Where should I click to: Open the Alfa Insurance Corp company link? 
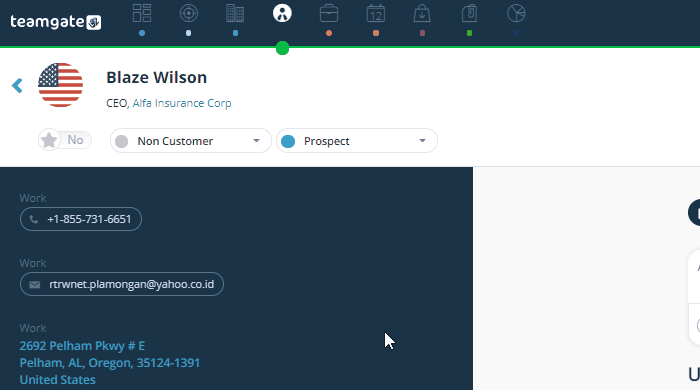click(182, 103)
